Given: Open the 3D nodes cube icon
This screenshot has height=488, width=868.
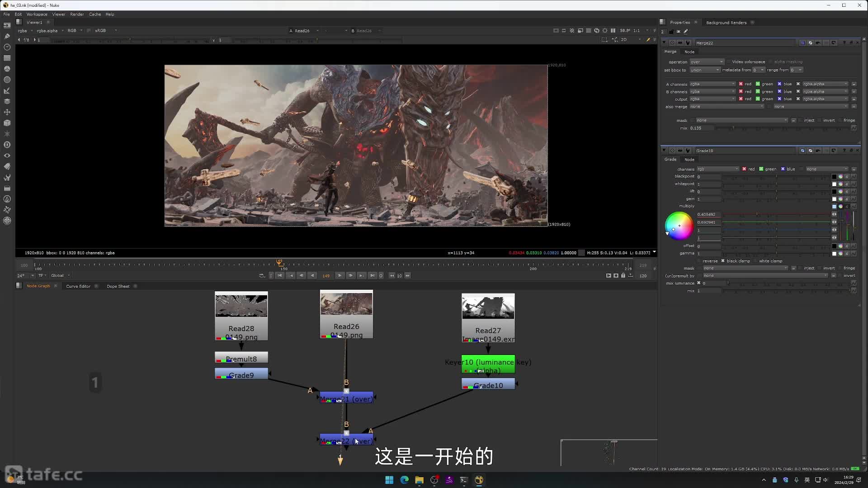Looking at the screenshot, I should click(7, 123).
